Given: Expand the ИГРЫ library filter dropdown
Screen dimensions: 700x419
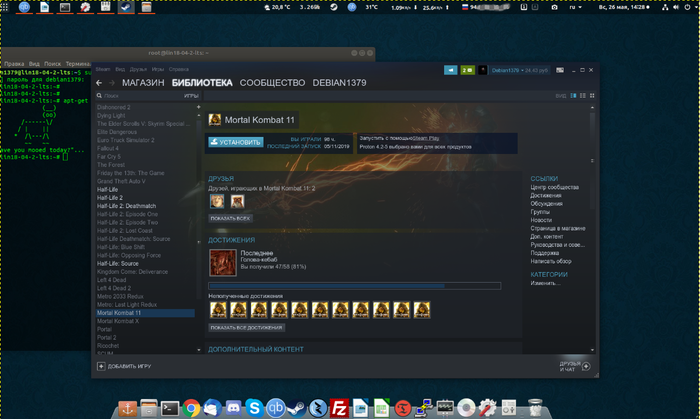Looking at the screenshot, I should (x=190, y=96).
